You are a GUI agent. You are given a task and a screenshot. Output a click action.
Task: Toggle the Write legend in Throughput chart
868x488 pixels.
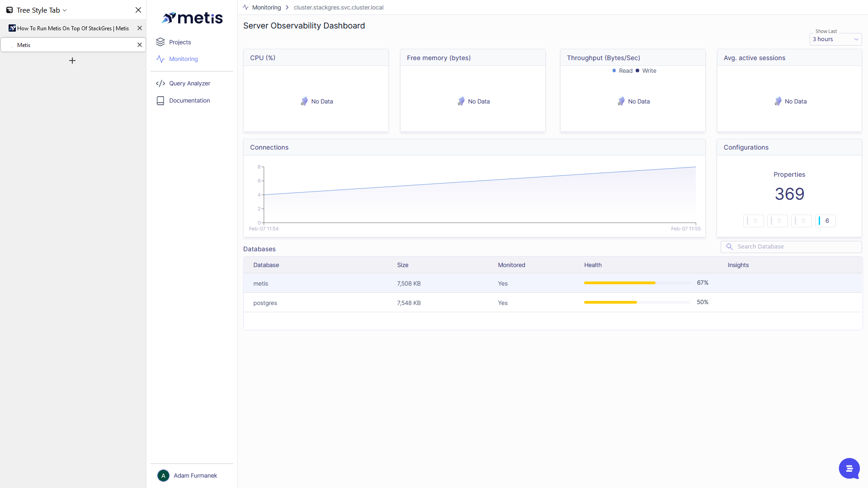pyautogui.click(x=646, y=71)
